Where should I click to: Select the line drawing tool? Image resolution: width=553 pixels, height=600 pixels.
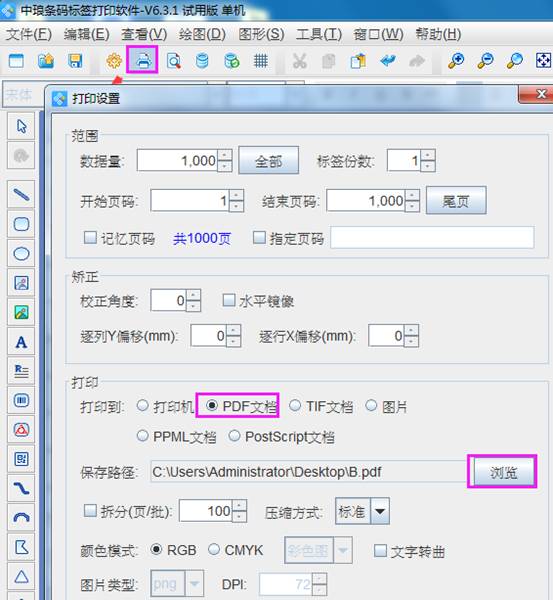click(21, 195)
